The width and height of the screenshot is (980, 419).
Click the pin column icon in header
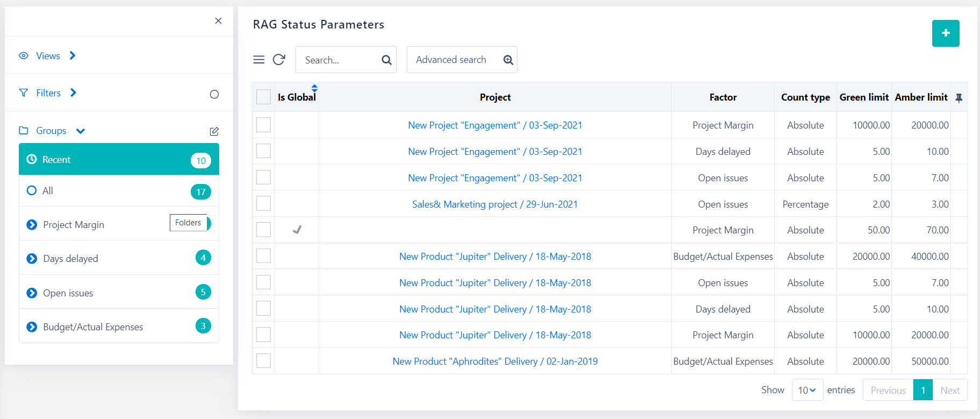(x=959, y=98)
